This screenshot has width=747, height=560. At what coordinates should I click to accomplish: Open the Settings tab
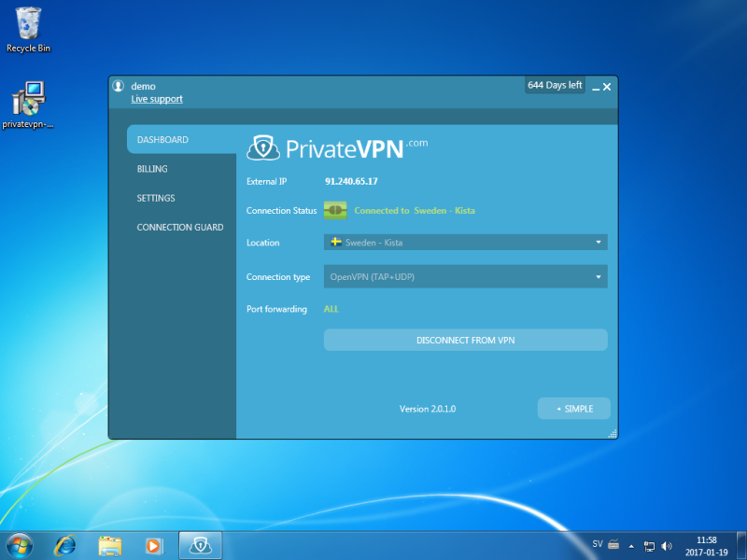156,198
